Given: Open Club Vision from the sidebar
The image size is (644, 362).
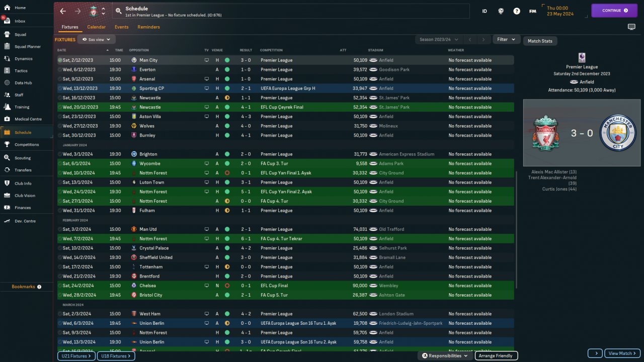Looking at the screenshot, I should tap(27, 196).
